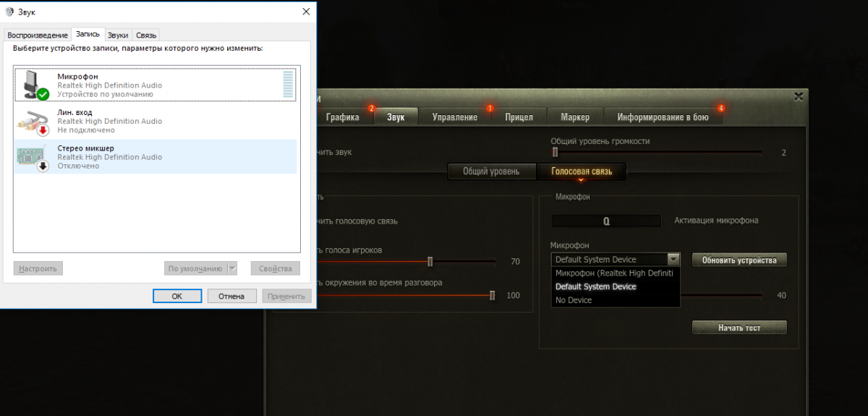
Task: Select the Стерео микшер sound card icon
Action: (34, 157)
